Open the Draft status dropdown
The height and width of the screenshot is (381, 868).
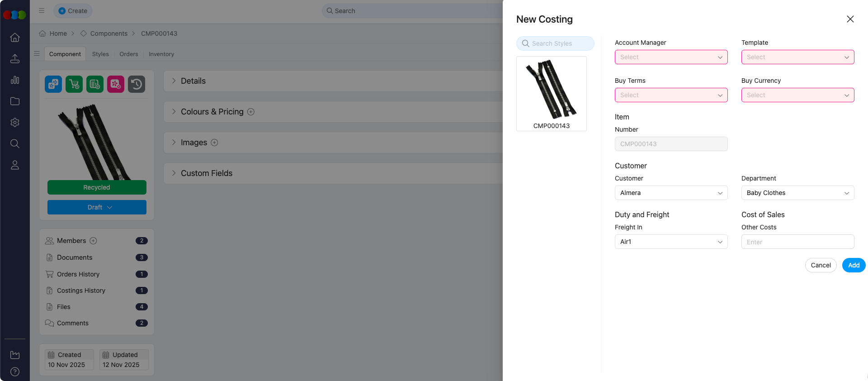97,207
